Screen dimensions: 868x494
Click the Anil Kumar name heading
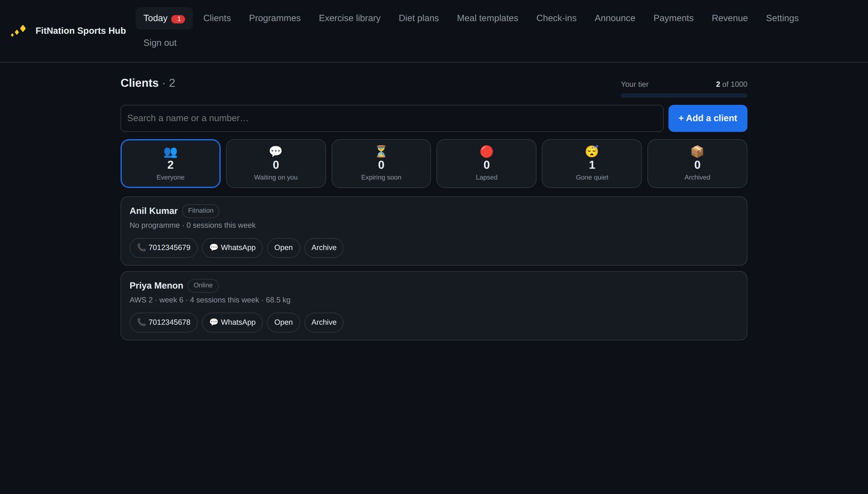click(x=154, y=211)
